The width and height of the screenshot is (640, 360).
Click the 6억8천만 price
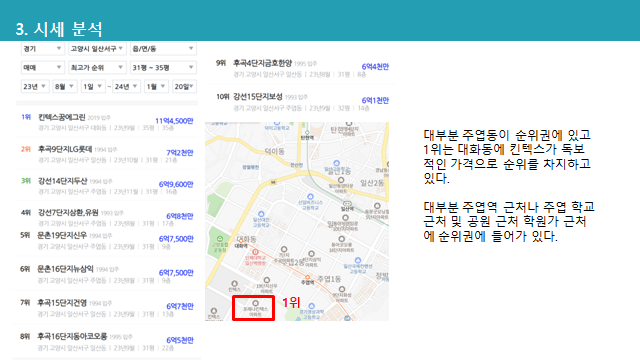[x=180, y=216]
